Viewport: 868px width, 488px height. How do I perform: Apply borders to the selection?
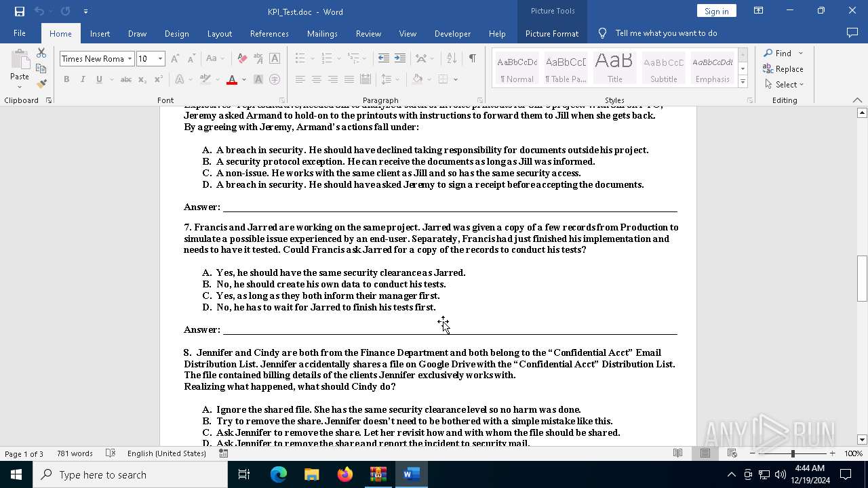443,79
